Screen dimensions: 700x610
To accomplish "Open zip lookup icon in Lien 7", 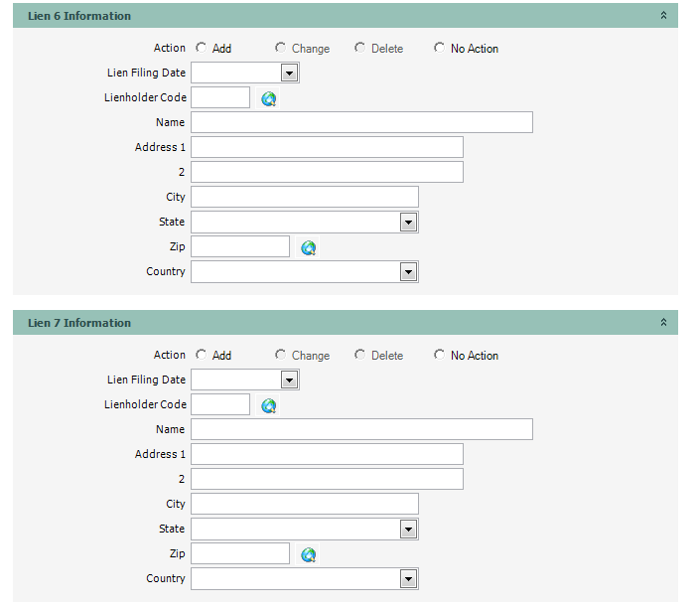I will (308, 554).
